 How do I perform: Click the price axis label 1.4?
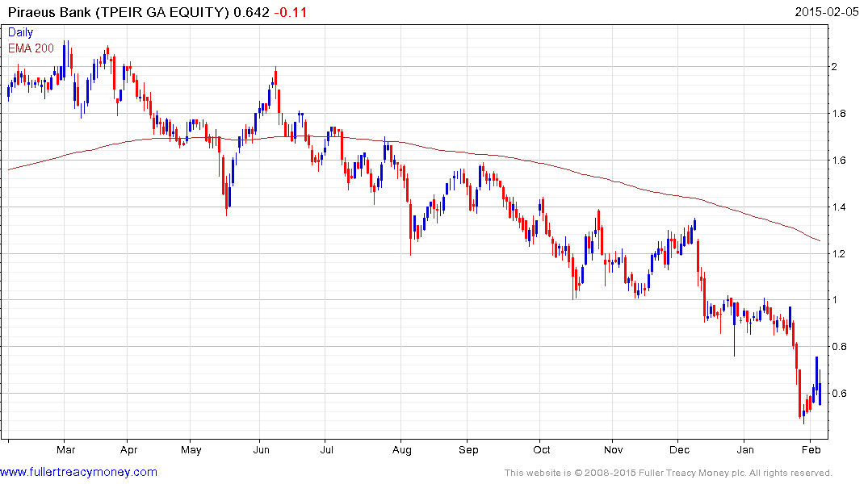click(839, 207)
